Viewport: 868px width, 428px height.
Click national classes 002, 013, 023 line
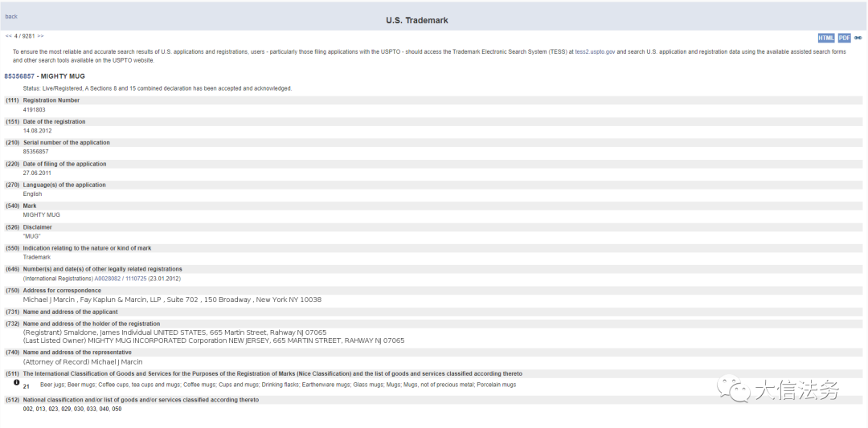point(72,410)
